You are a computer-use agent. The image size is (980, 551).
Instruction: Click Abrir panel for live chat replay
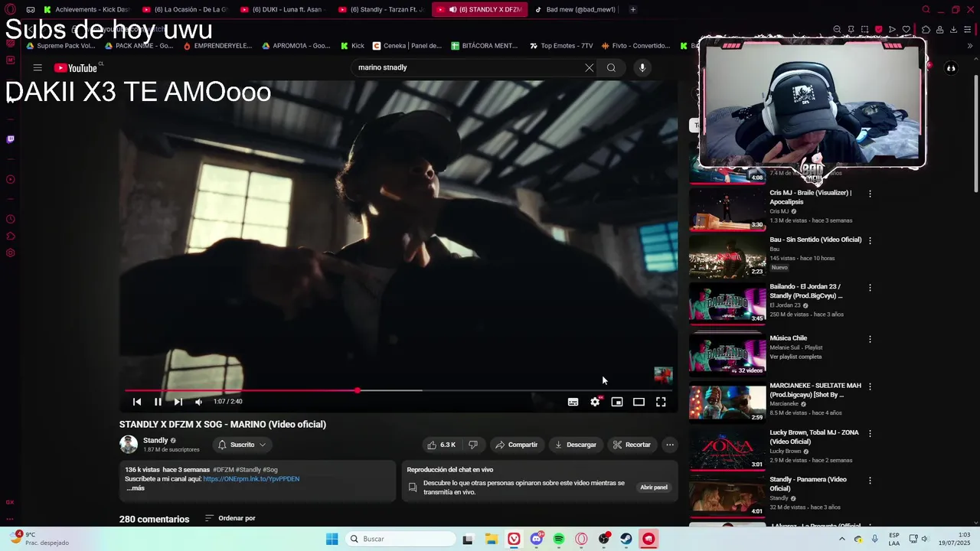tap(654, 487)
